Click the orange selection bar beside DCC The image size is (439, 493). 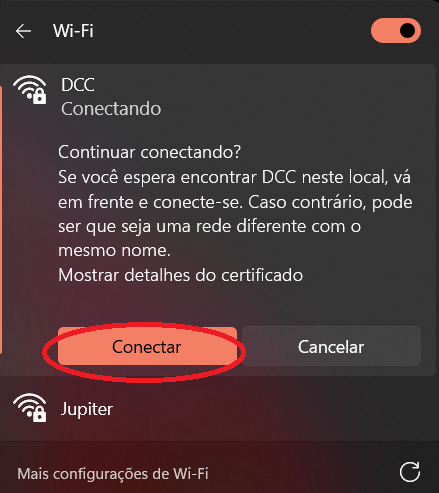tap(1, 220)
